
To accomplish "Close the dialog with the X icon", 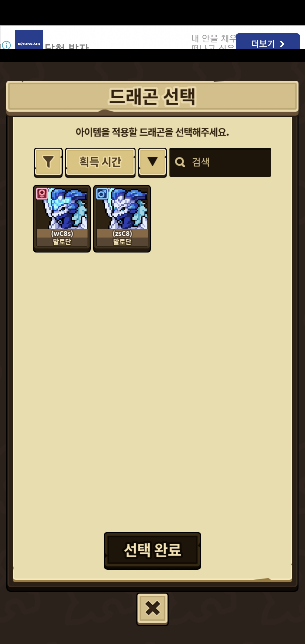I will tap(152, 609).
